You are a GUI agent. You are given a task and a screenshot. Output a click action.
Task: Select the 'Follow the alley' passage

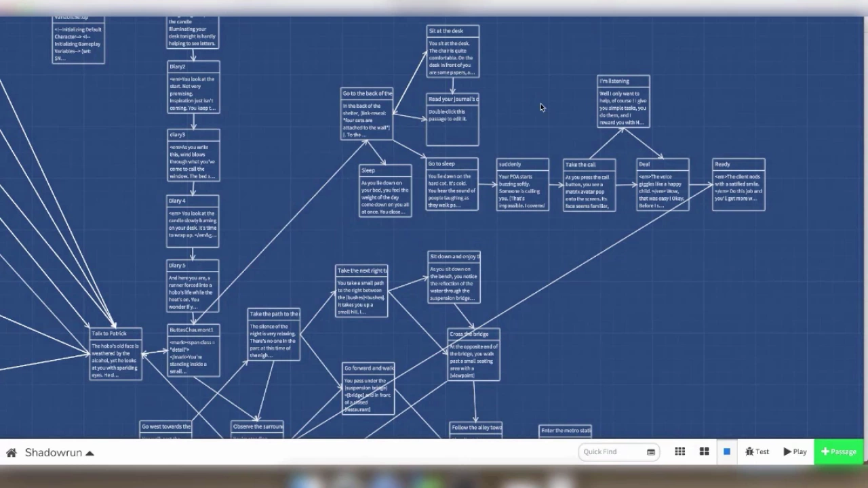click(x=476, y=430)
